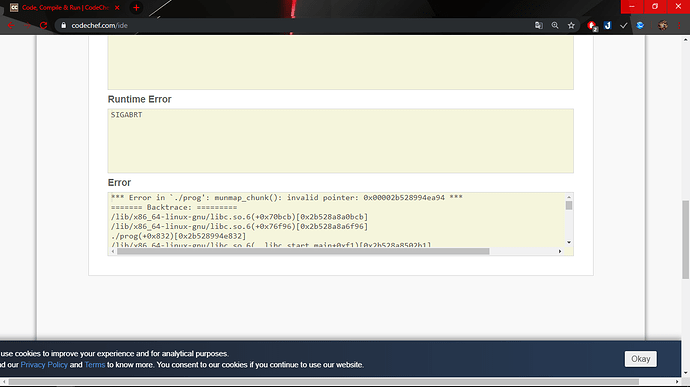Click the Runtime Error heading
Viewport: 690px width, 387px height.
point(139,100)
